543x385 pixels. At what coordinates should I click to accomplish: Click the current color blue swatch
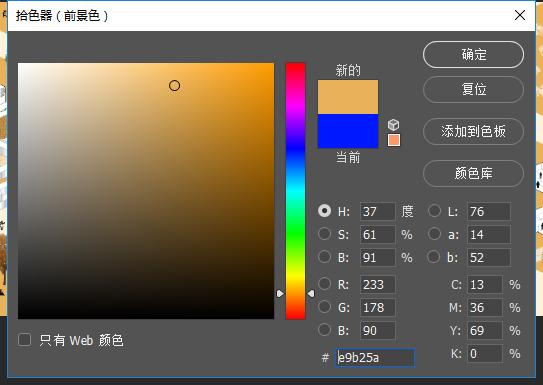348,131
